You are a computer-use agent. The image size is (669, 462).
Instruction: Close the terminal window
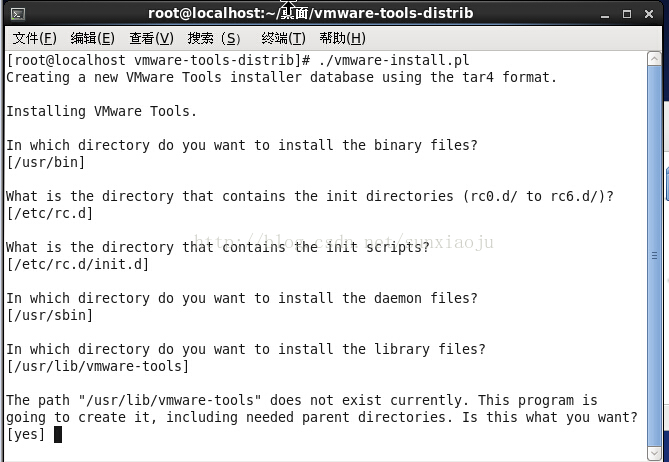tap(649, 14)
